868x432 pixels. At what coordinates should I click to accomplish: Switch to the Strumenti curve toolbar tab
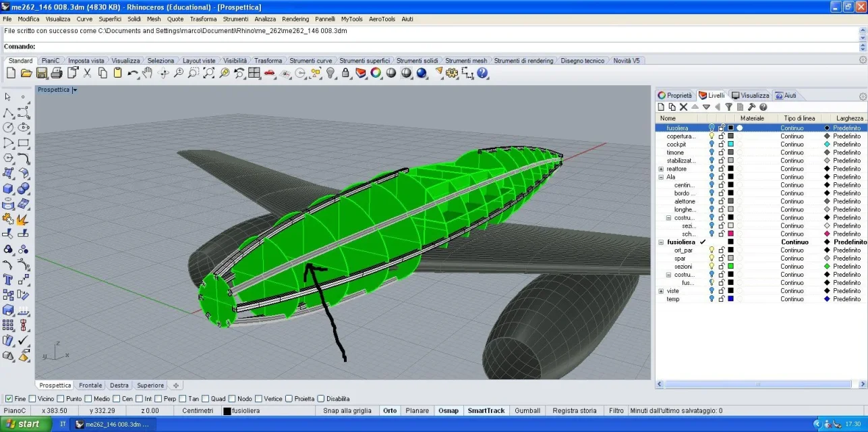[x=311, y=61]
